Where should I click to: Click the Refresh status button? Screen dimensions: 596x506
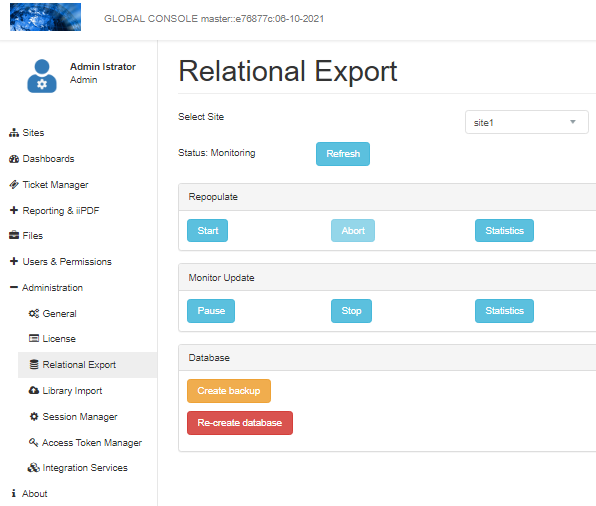tap(342, 154)
